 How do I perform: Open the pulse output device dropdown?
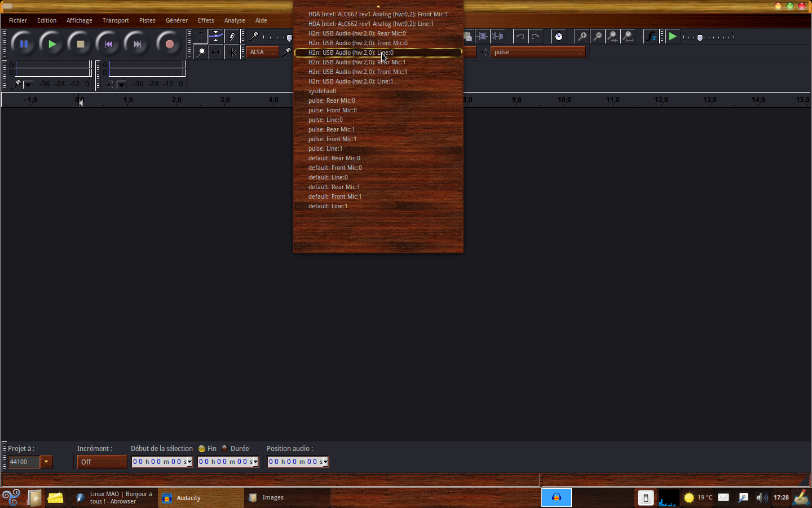pos(538,52)
